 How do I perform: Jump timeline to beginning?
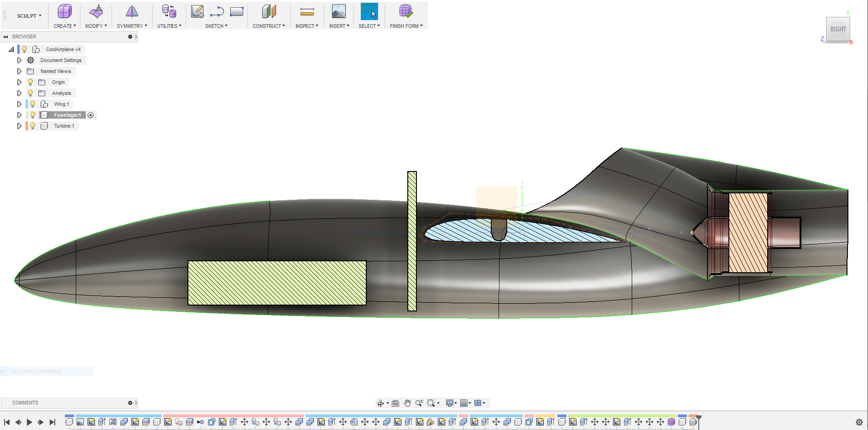point(7,422)
